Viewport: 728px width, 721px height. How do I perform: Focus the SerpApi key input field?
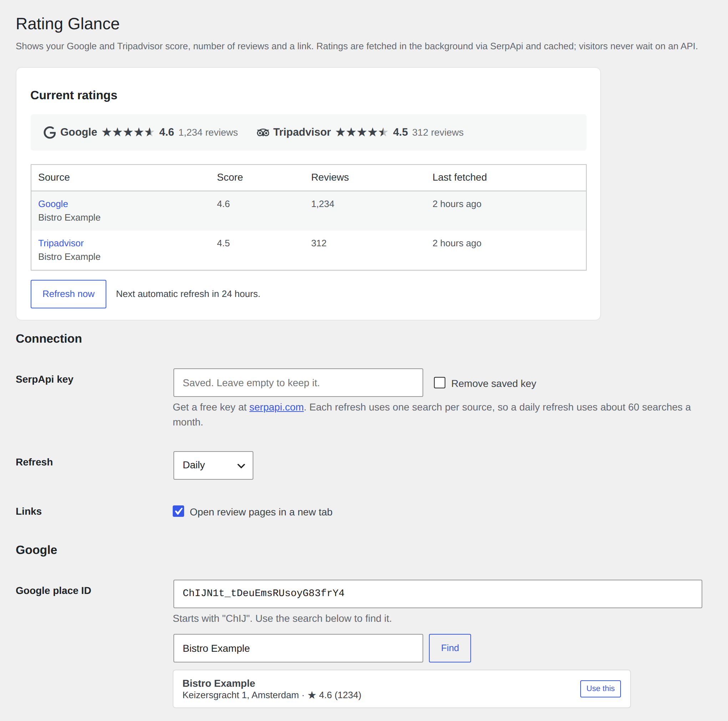click(x=298, y=383)
